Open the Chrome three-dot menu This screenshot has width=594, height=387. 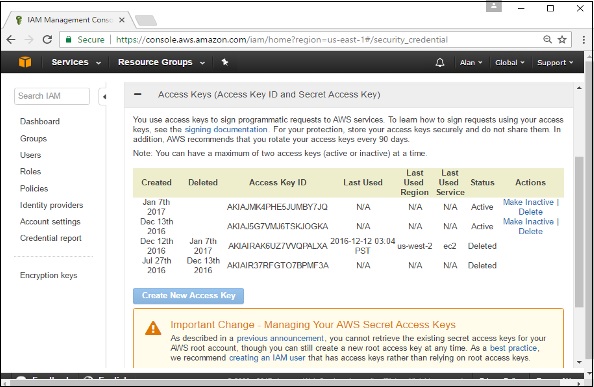[583, 39]
